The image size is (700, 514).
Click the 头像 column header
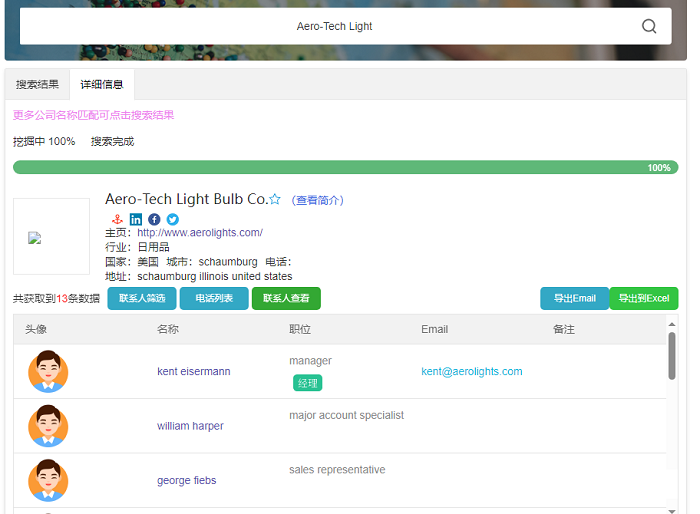pyautogui.click(x=36, y=330)
